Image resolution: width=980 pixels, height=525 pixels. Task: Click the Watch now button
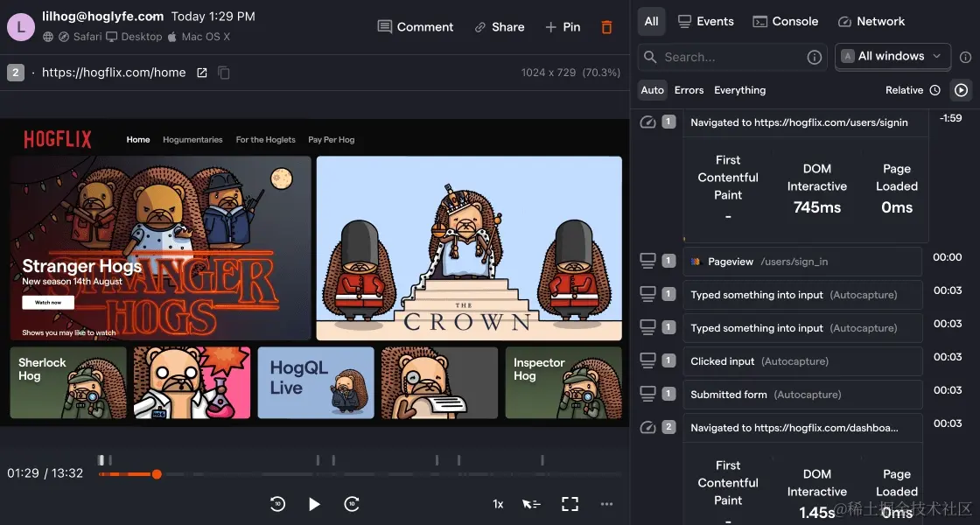click(x=48, y=303)
